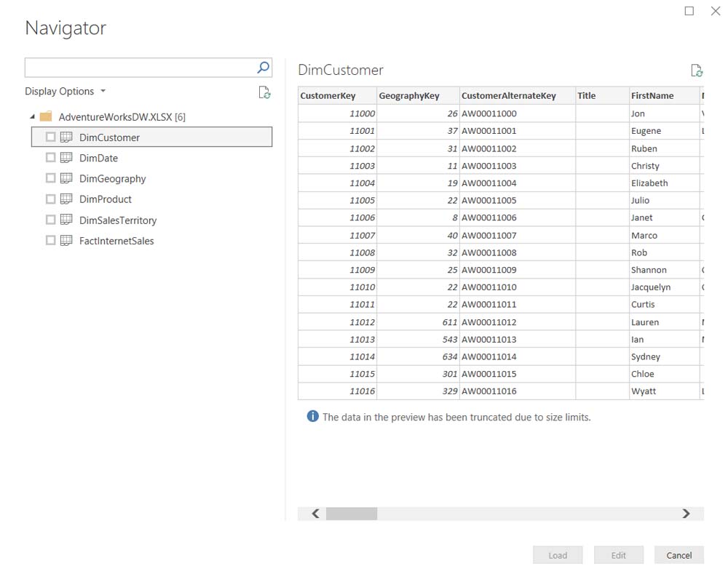Viewport: 728px width, 579px height.
Task: Click the DimDate table icon
Action: point(66,158)
